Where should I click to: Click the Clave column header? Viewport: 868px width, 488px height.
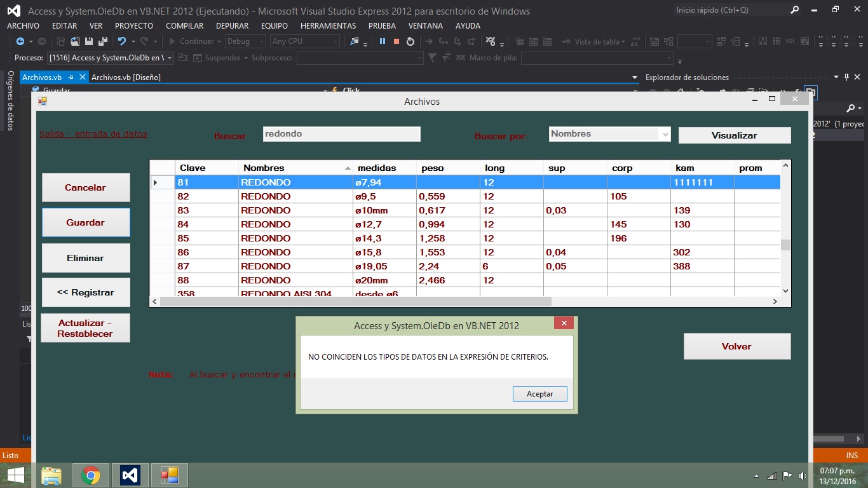pyautogui.click(x=207, y=168)
